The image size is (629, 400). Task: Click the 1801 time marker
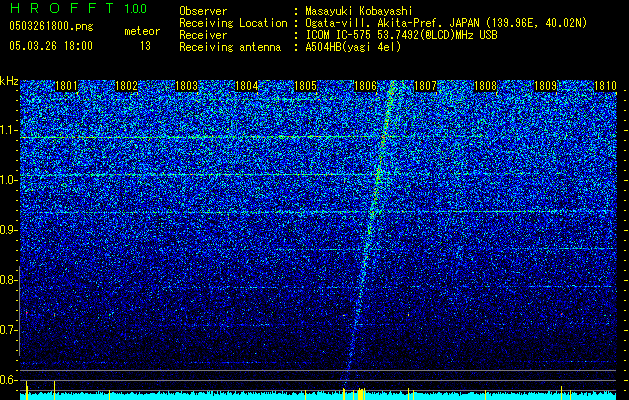point(66,86)
